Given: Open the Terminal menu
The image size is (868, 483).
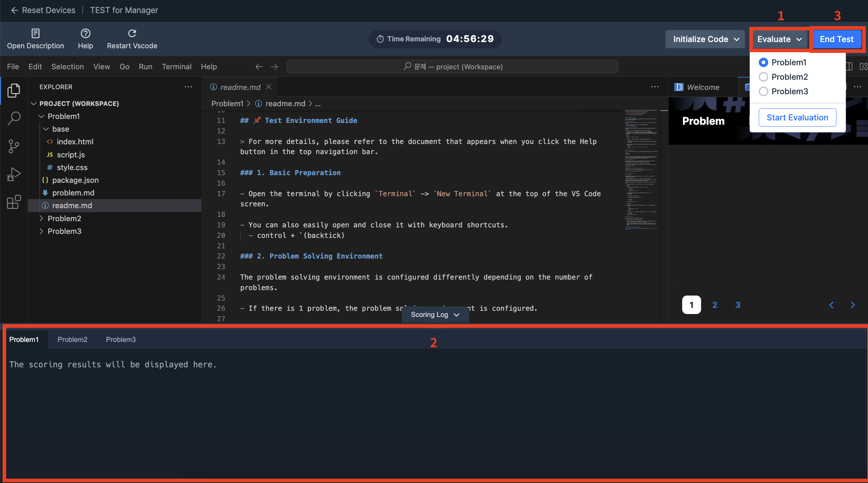Looking at the screenshot, I should point(176,67).
